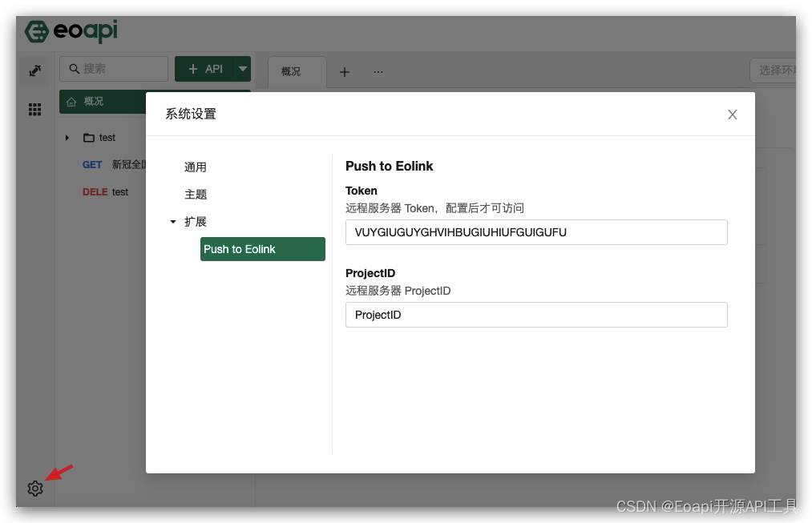The height and width of the screenshot is (523, 812).
Task: Click the Token input field
Action: click(x=536, y=232)
